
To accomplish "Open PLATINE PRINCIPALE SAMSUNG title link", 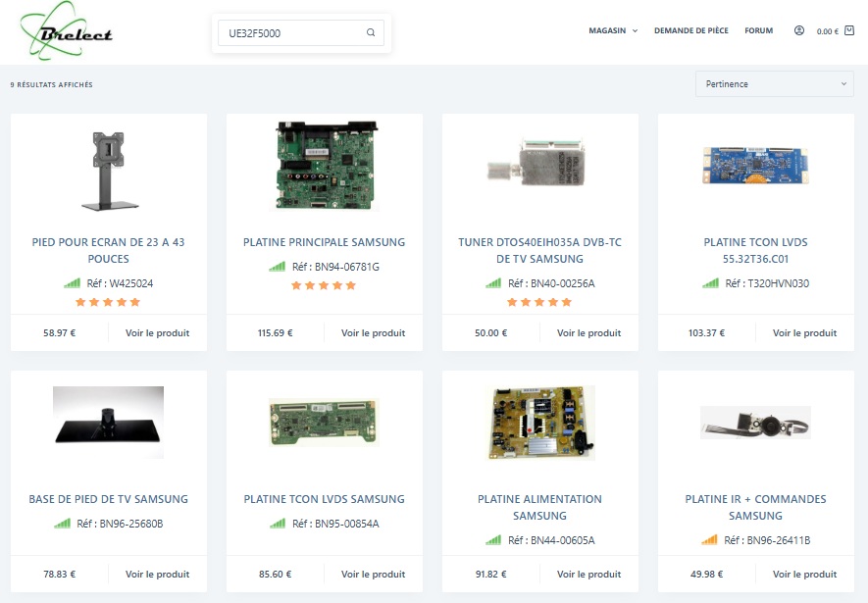I will click(x=324, y=242).
